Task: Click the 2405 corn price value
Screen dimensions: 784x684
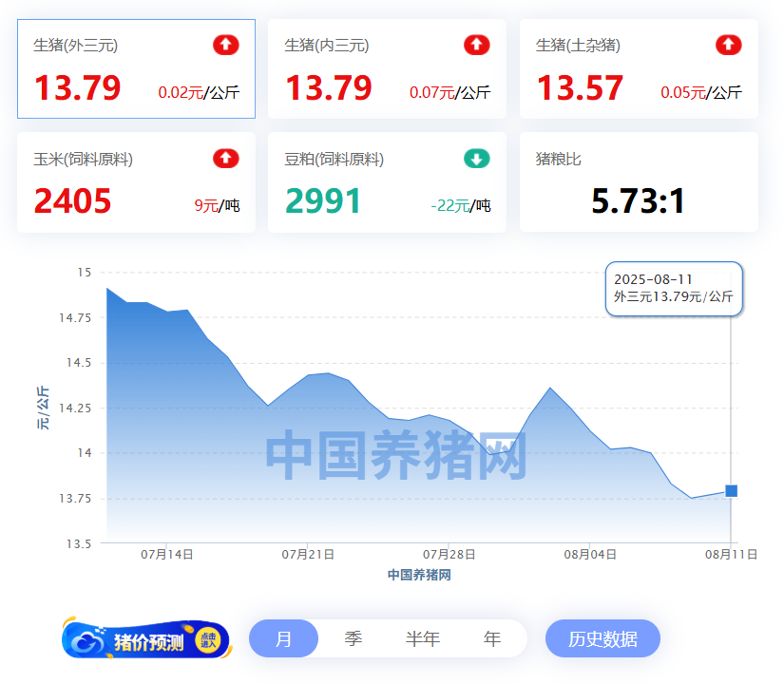Action: (72, 201)
